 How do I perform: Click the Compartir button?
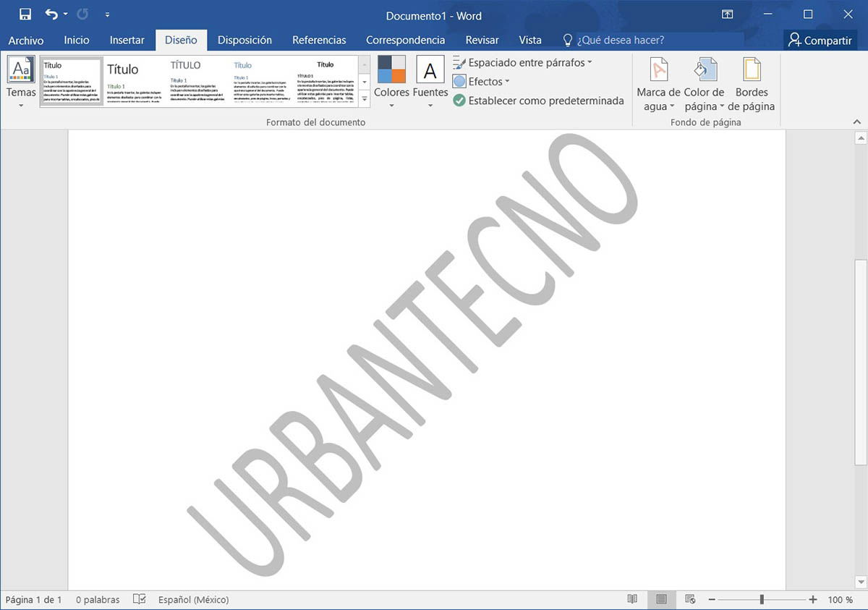pyautogui.click(x=820, y=40)
